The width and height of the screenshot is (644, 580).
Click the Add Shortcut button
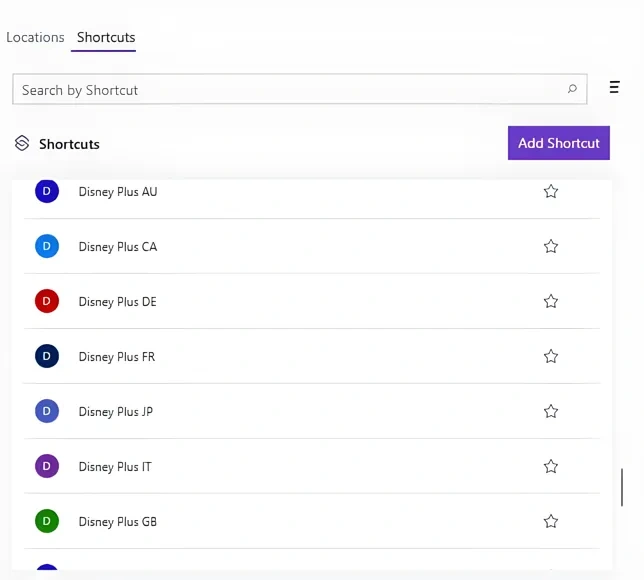(x=559, y=143)
